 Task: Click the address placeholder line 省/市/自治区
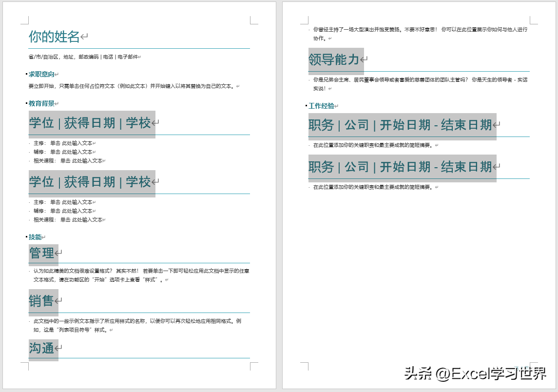click(x=83, y=56)
